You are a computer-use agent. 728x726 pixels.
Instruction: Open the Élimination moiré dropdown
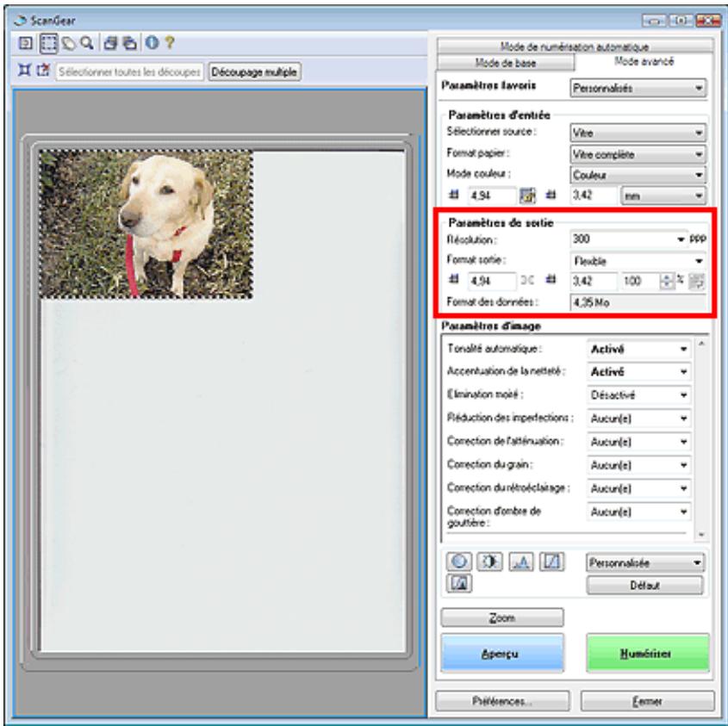pos(639,395)
